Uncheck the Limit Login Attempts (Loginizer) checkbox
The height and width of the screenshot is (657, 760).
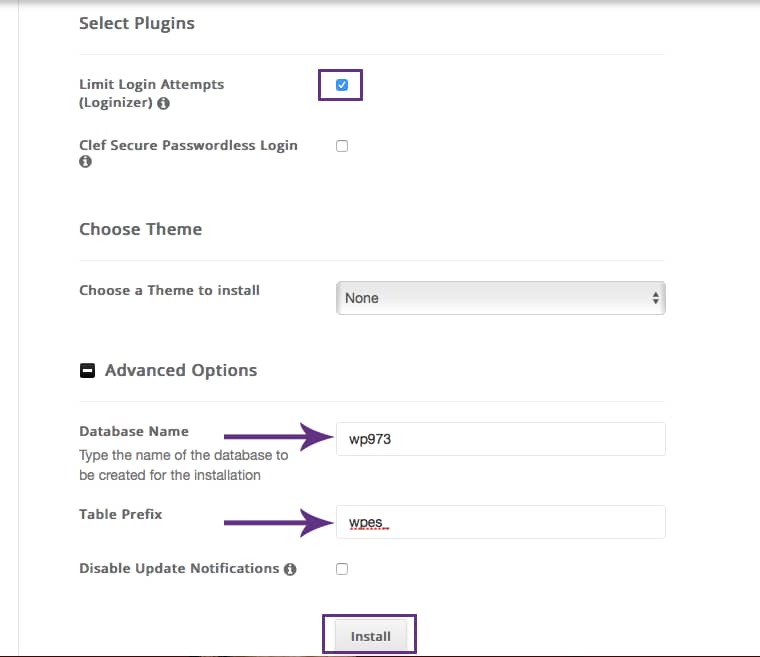[342, 85]
